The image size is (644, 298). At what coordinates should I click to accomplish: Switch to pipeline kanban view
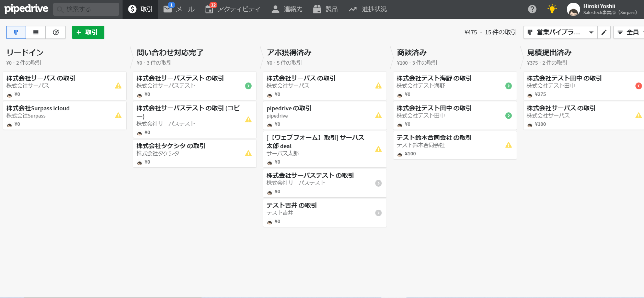pyautogui.click(x=16, y=32)
